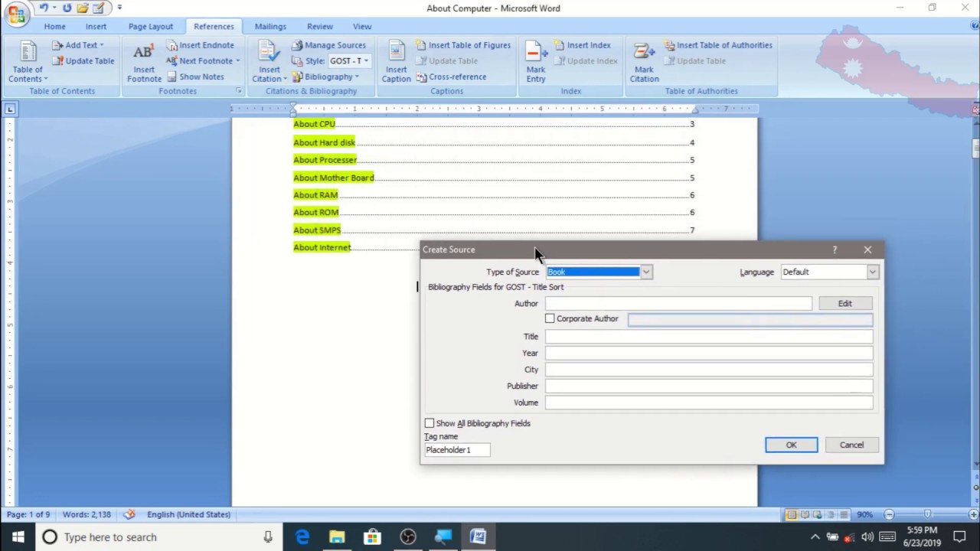Enable the Corporate Author checkbox
This screenshot has width=980, height=551.
(x=550, y=318)
